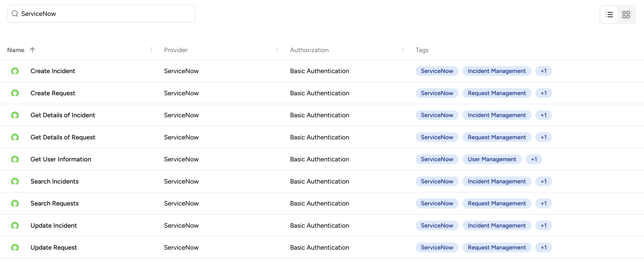The image size is (644, 262).
Task: Open Get Details of Incident
Action: [x=63, y=115]
